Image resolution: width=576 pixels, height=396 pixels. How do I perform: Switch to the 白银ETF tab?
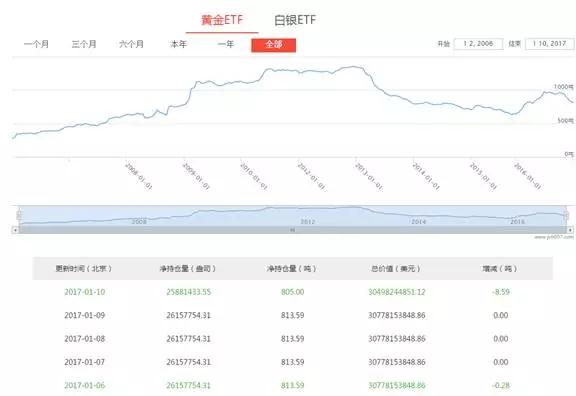coord(295,20)
